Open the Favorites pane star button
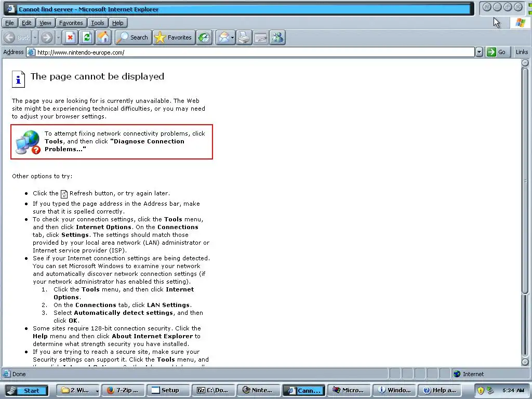Viewport: 532px width, 399px height. pyautogui.click(x=173, y=37)
